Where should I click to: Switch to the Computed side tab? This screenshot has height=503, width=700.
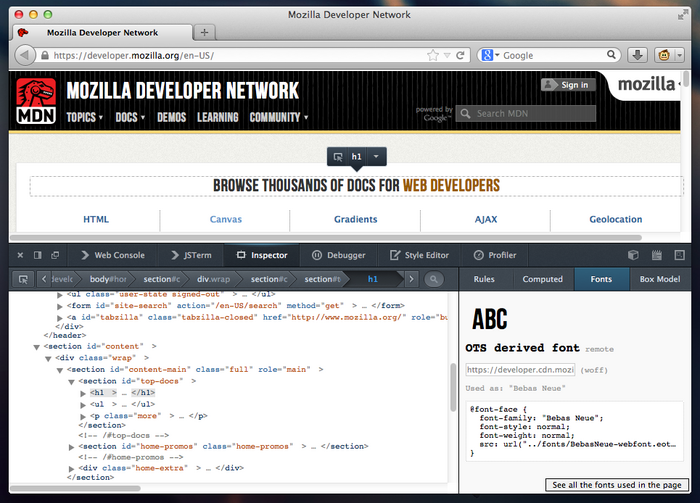pos(542,279)
